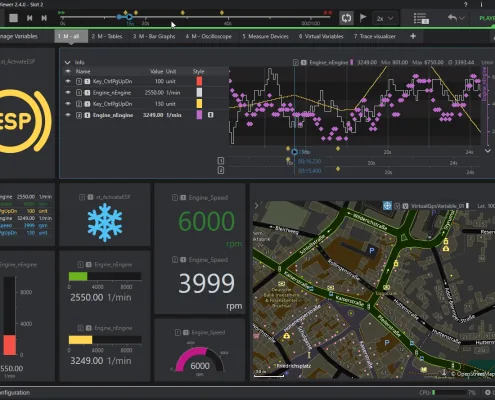The width and height of the screenshot is (495, 400).
Task: Toggle the eye for Engine_nEngine 3249.00
Action: [x=68, y=115]
